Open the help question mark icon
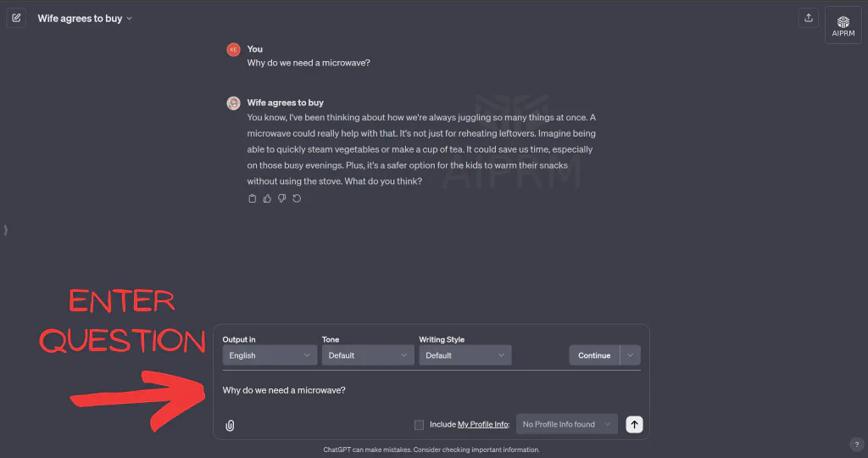 point(856,444)
